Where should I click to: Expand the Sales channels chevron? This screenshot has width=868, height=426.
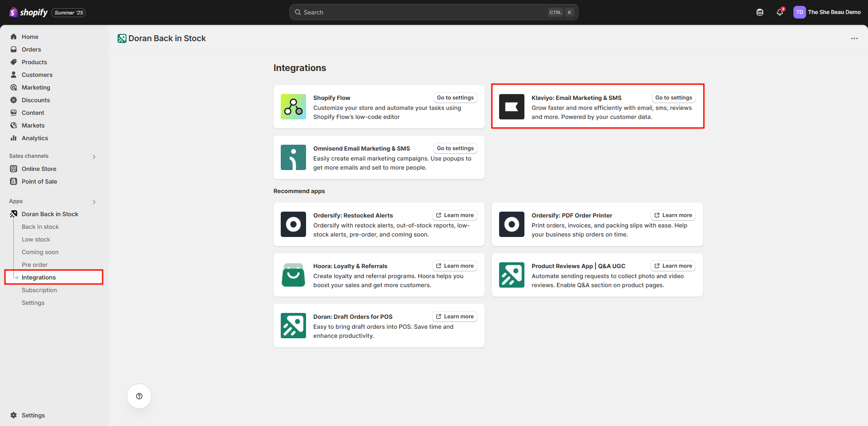94,157
